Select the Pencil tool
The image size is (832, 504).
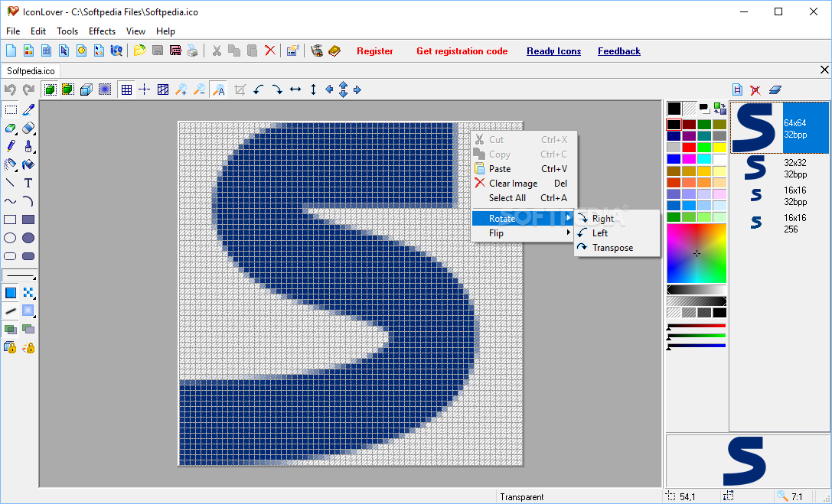[11, 146]
